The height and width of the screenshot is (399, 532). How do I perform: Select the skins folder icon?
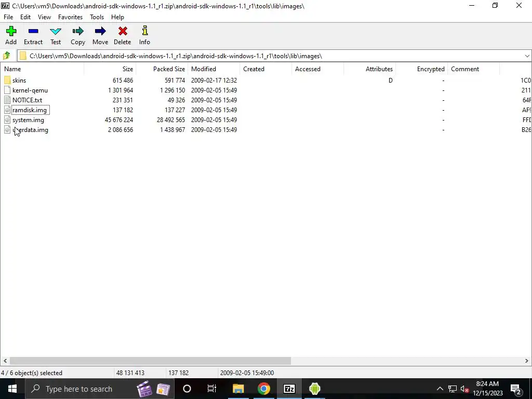tap(7, 81)
